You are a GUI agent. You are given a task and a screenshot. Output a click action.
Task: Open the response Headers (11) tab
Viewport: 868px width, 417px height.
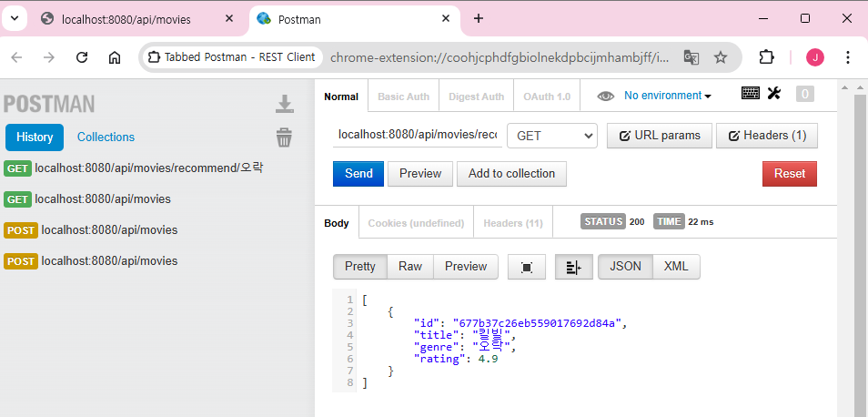512,223
